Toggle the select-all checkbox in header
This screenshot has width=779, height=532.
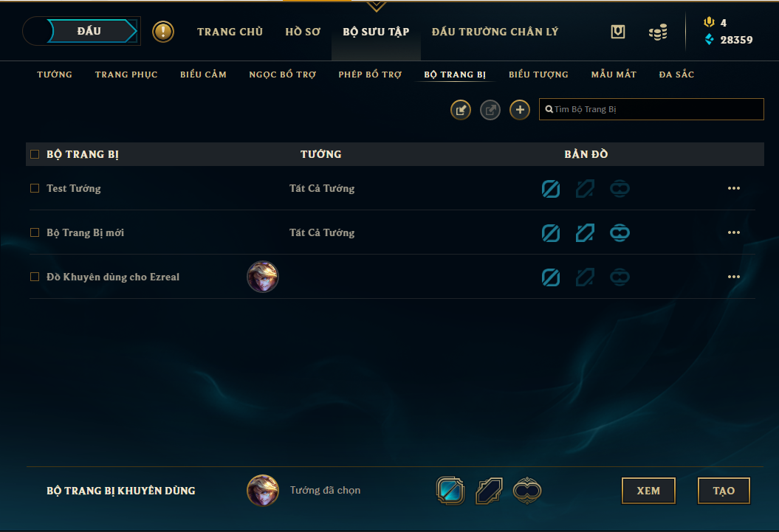[35, 153]
